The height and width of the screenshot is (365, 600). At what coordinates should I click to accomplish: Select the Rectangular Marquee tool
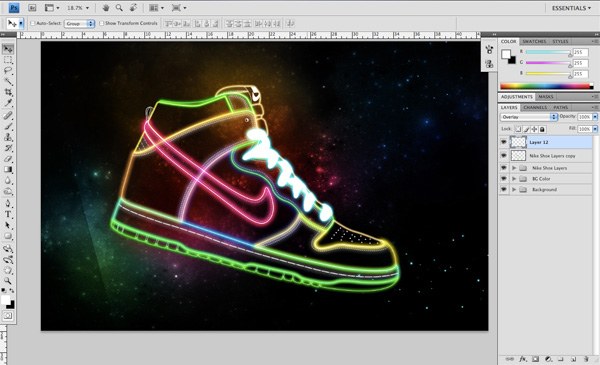point(8,60)
